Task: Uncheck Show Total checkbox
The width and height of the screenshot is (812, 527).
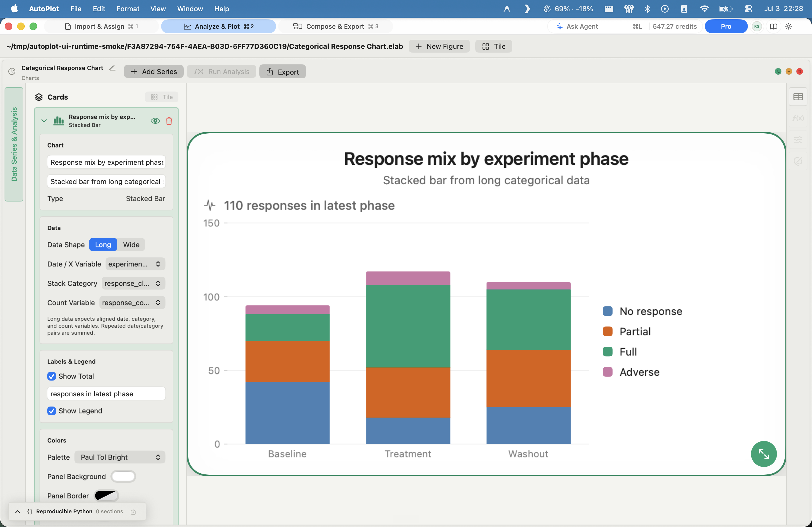Action: coord(52,376)
